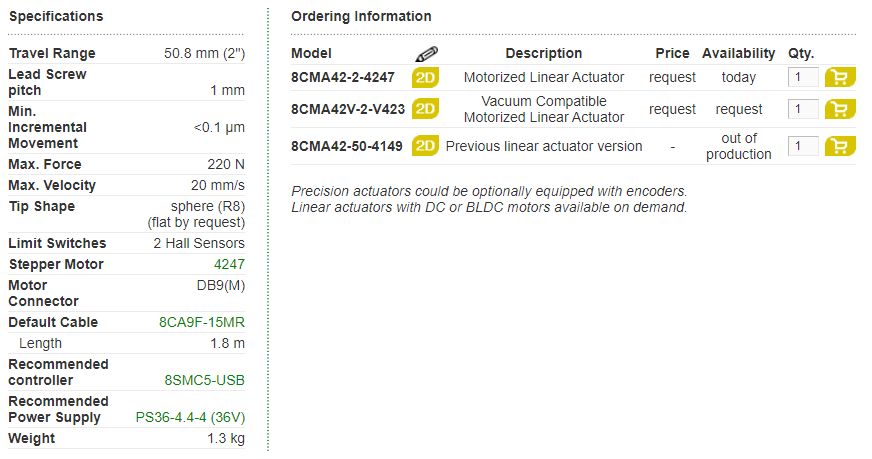Open the 8SMC5-USB recommended controller link
Screen dimensions: 872x459
pos(205,380)
